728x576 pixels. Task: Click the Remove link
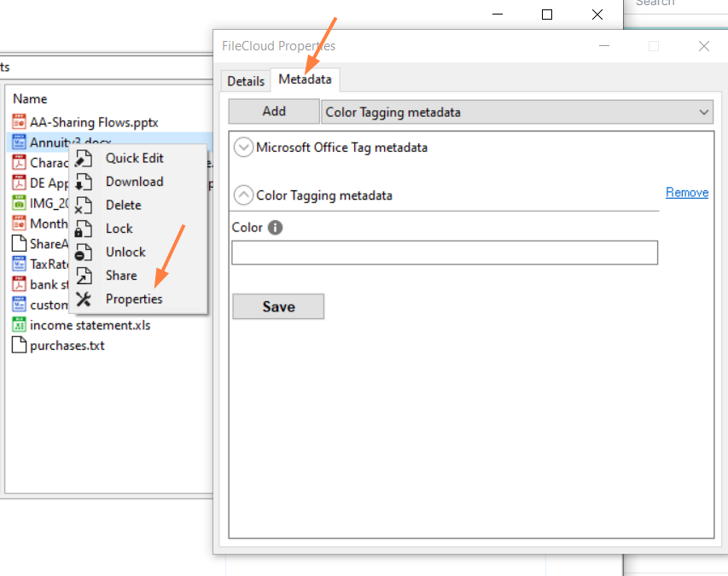(x=687, y=193)
